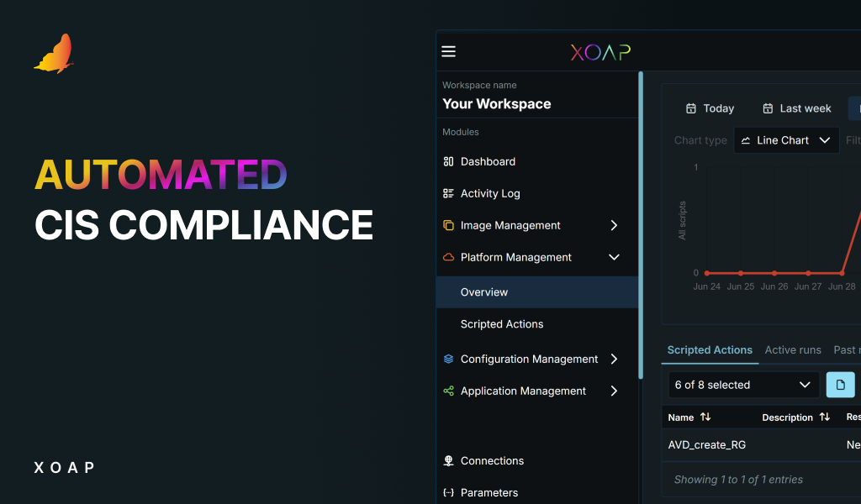Sort the table by Description
The height and width of the screenshot is (504, 861).
[825, 417]
